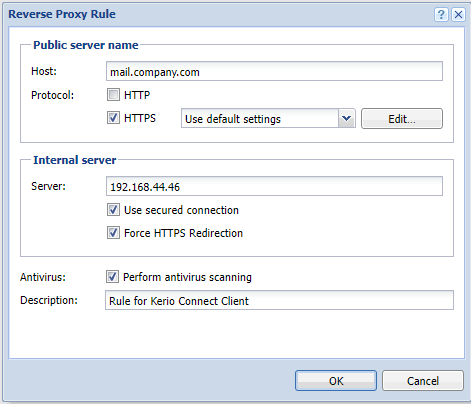Focus the Host field with mail.company.com

coord(274,71)
